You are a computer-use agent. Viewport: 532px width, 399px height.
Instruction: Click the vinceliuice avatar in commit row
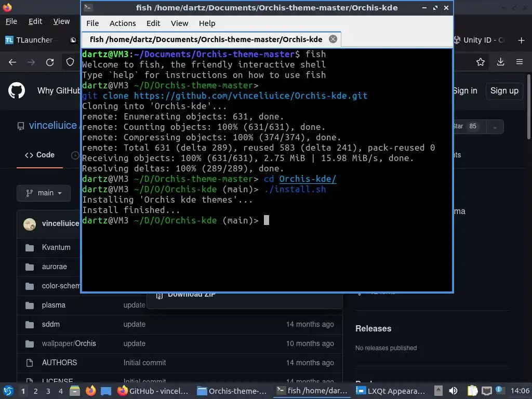[x=30, y=224]
